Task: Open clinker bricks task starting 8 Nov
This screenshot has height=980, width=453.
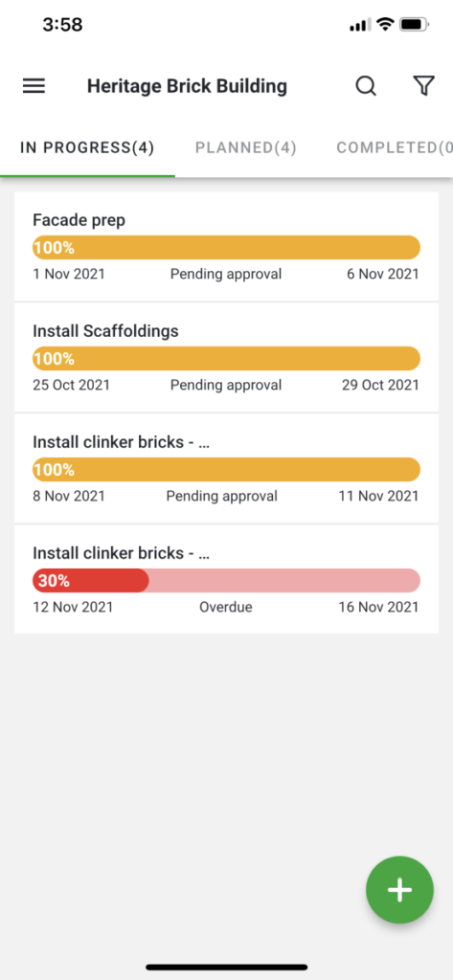Action: (226, 468)
